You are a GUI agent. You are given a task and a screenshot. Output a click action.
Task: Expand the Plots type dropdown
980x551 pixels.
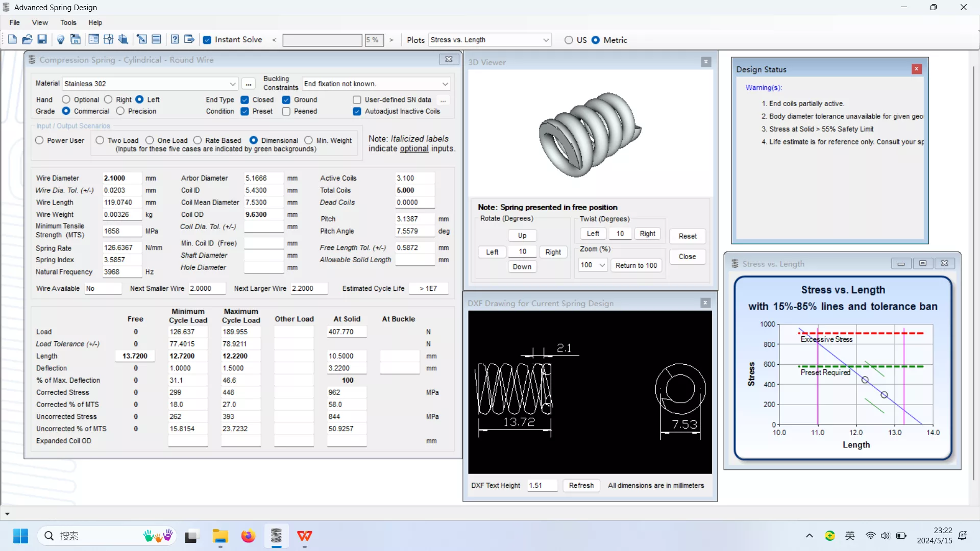click(x=546, y=40)
